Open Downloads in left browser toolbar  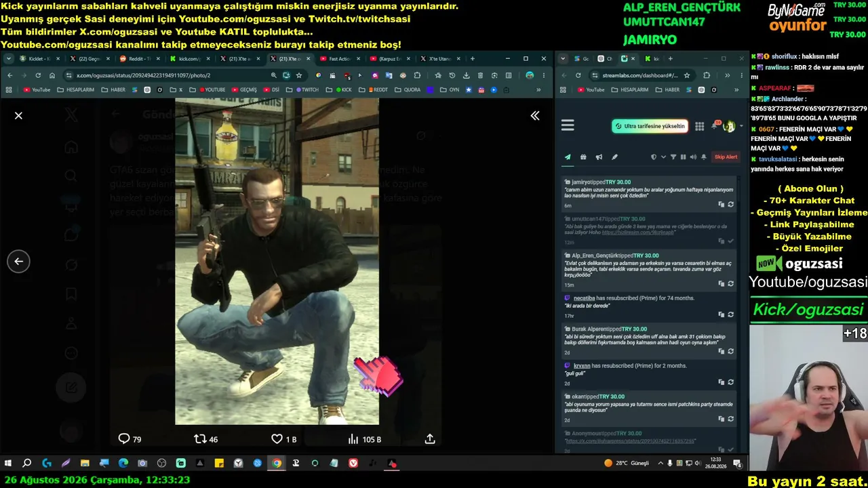point(466,75)
